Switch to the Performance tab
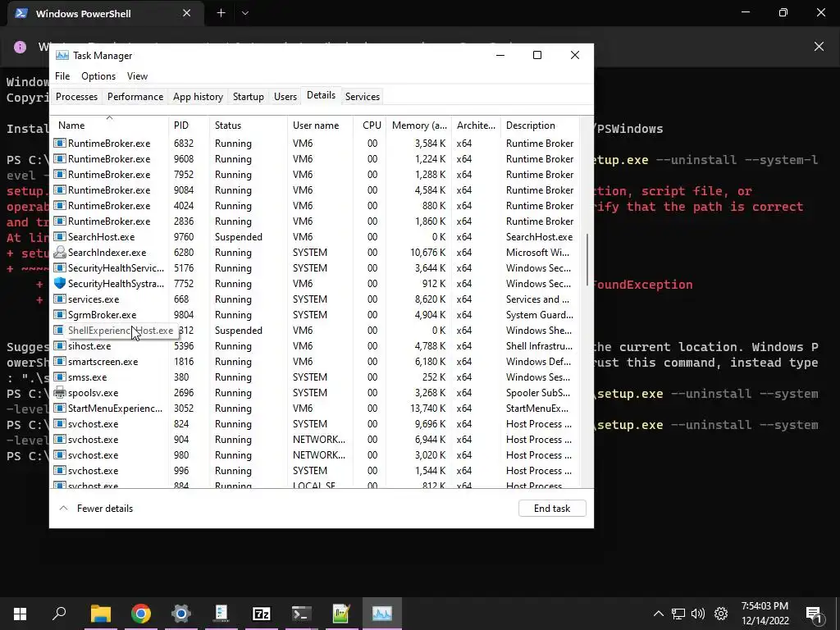The width and height of the screenshot is (840, 630). click(135, 97)
